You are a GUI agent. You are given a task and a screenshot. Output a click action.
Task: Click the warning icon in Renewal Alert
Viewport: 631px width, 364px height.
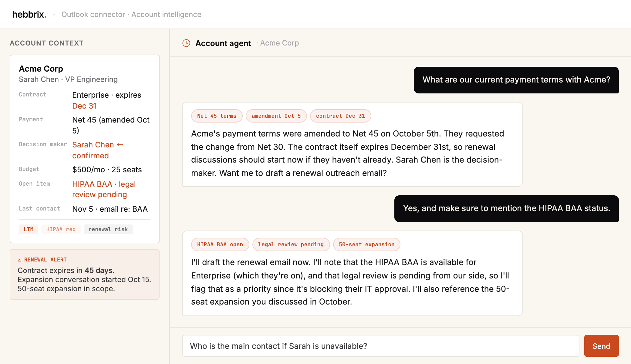tap(19, 260)
